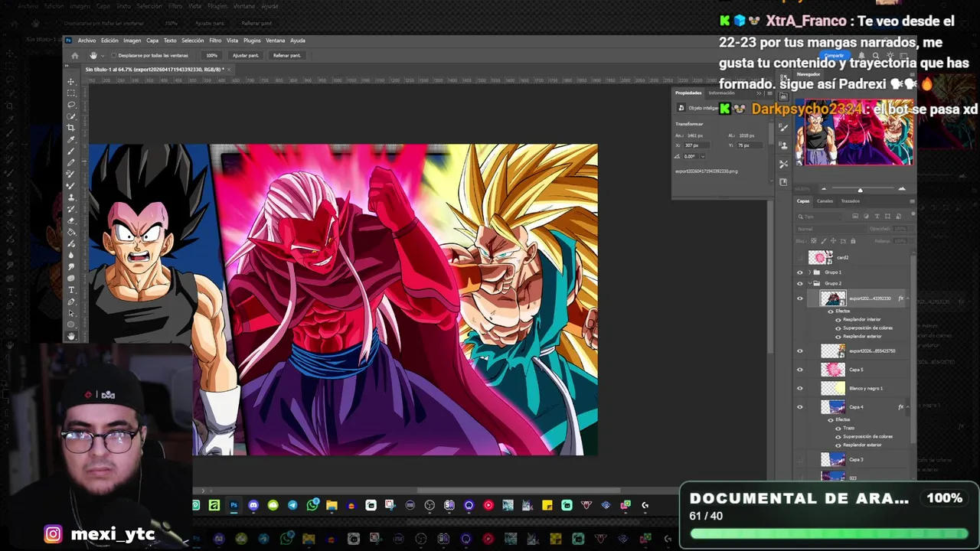Switch to the Trazados tab
980x551 pixels.
pyautogui.click(x=851, y=201)
